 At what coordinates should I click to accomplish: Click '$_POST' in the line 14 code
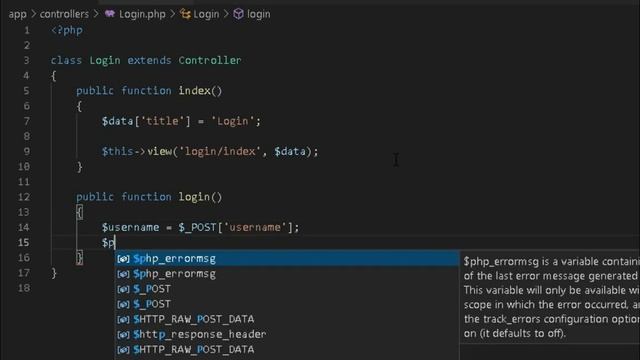[x=197, y=227]
